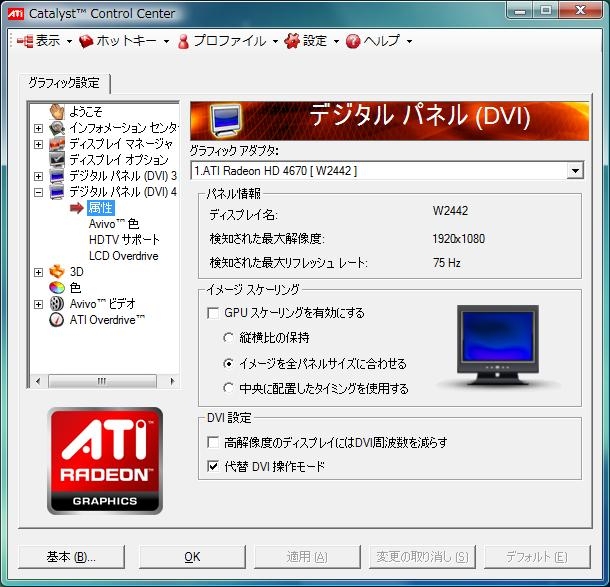610x587 pixels.
Task: Open the ホットキー menu dropdown arrow
Action: click(x=166, y=42)
